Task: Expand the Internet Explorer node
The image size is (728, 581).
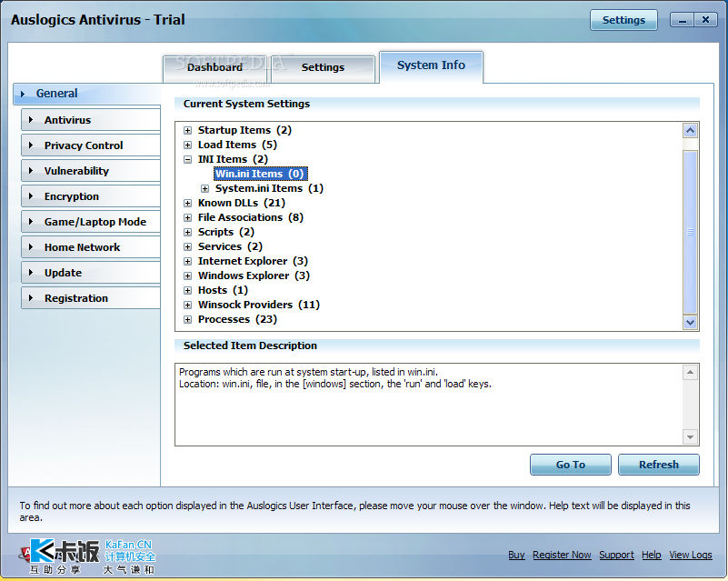Action: [x=187, y=261]
